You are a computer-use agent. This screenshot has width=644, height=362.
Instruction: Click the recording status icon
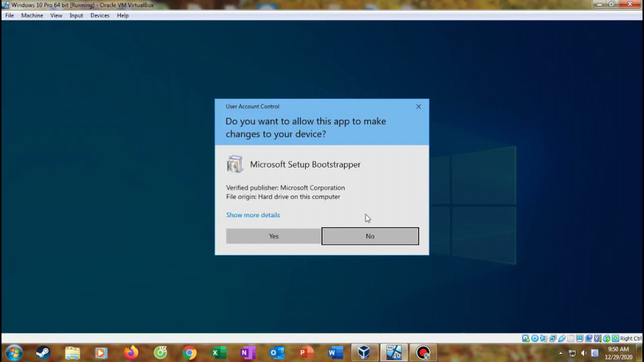tap(588, 339)
